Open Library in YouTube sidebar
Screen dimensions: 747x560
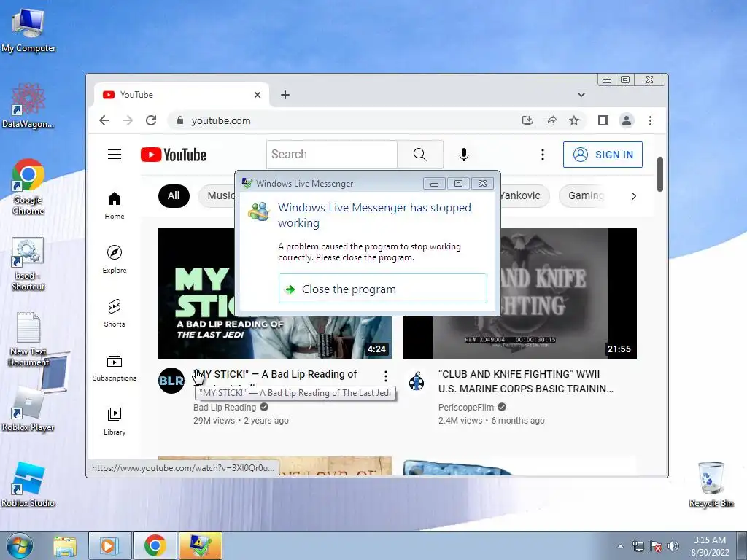pyautogui.click(x=115, y=421)
